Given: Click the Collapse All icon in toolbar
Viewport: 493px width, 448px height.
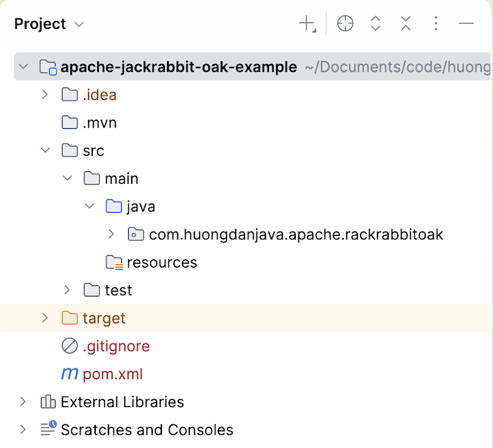Looking at the screenshot, I should pos(406,24).
